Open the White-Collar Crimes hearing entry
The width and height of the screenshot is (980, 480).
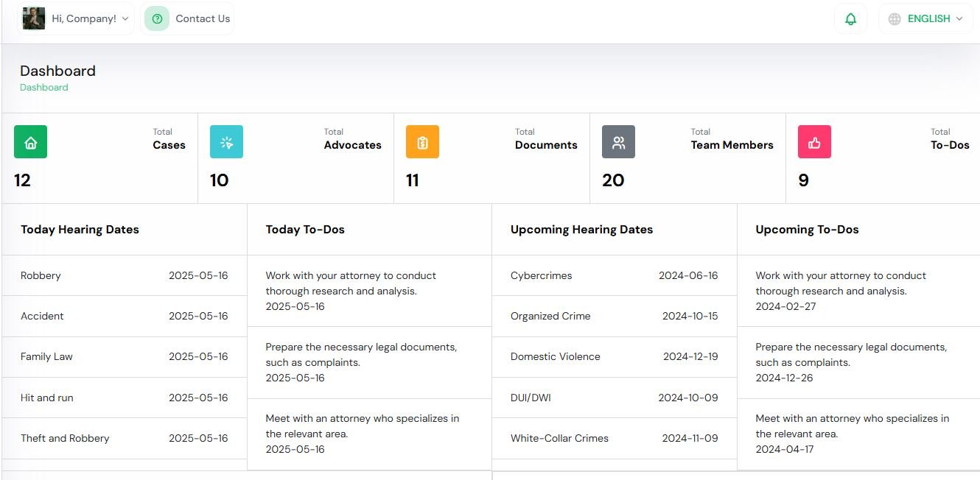click(614, 438)
